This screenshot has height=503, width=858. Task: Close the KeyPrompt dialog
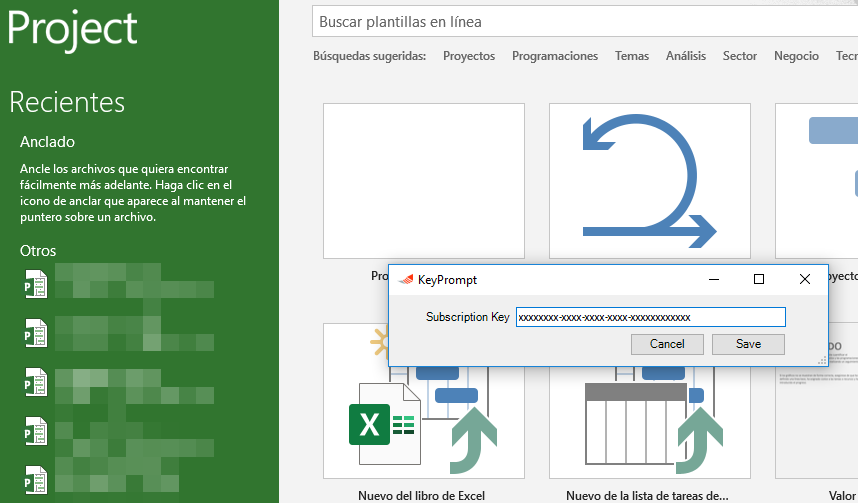click(804, 280)
